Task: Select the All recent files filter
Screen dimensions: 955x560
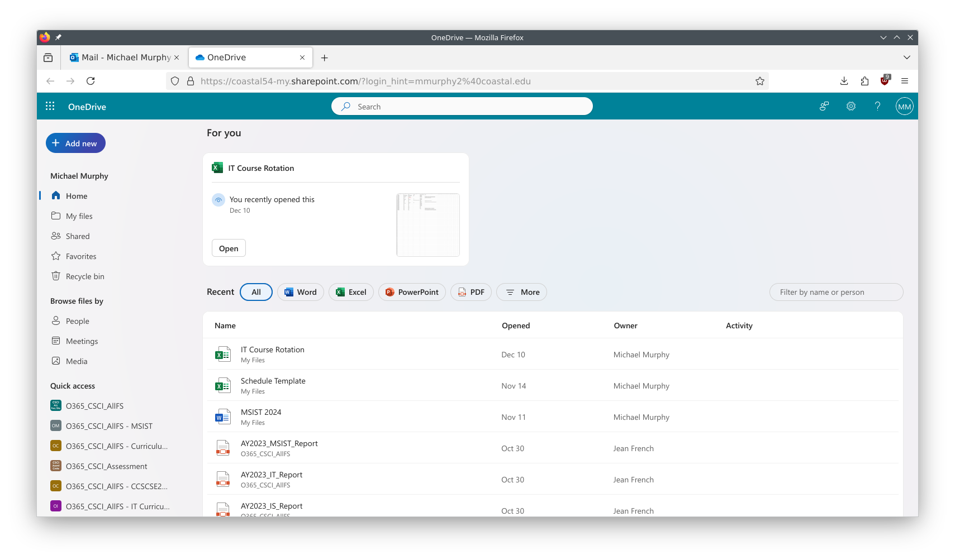Action: click(256, 292)
